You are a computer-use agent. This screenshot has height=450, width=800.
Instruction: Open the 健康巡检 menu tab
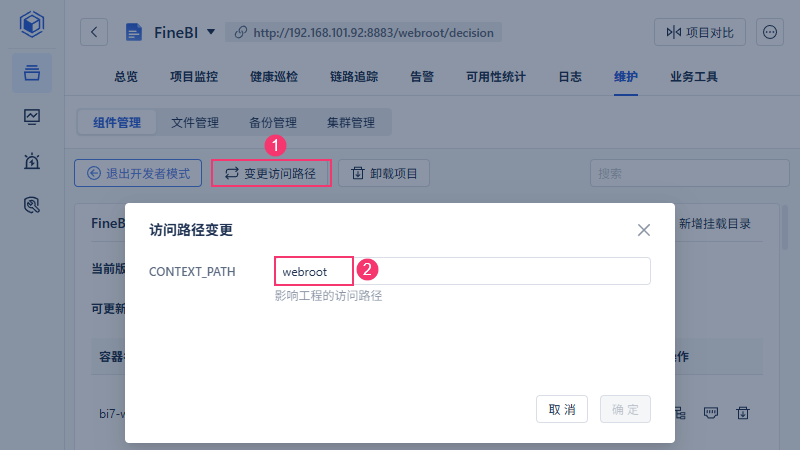pyautogui.click(x=274, y=77)
